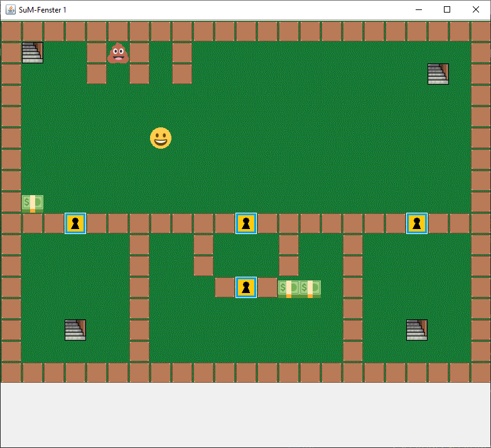The image size is (491, 448).
Task: Click the staircase in the bottom-left room
Action: 75,330
